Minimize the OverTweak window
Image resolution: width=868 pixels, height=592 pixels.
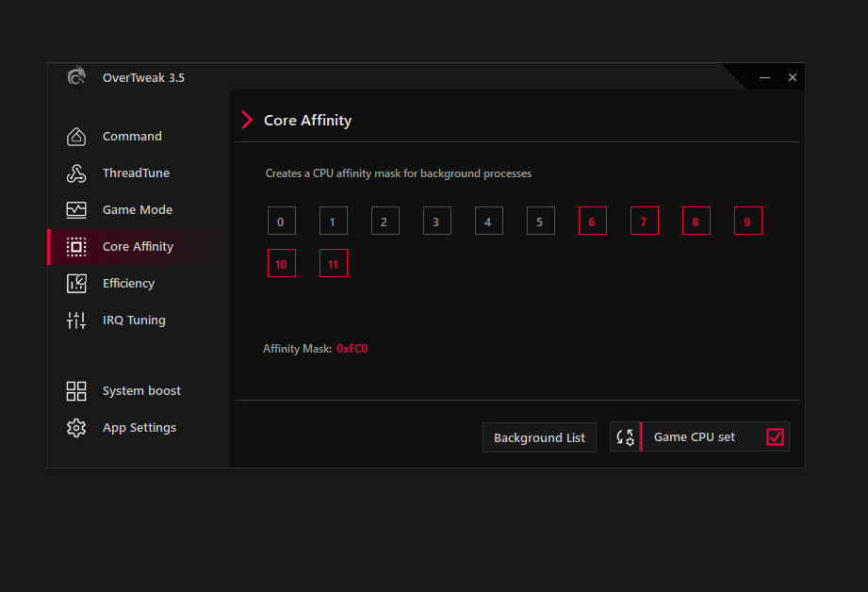pos(764,77)
